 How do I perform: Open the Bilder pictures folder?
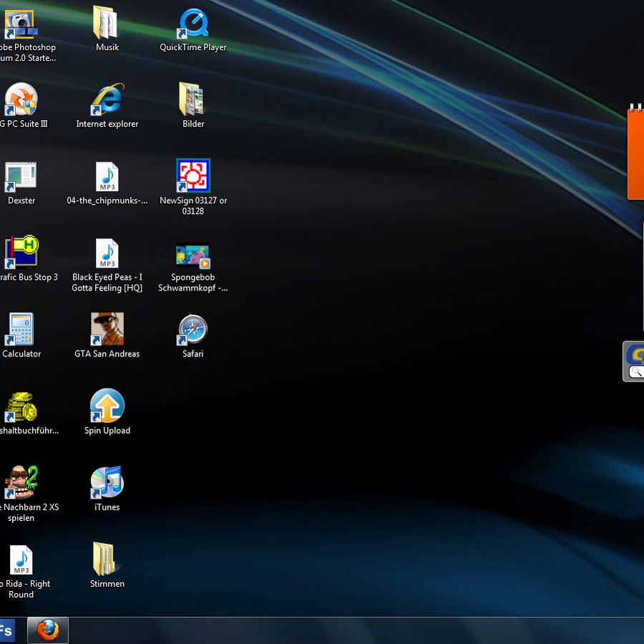pyautogui.click(x=192, y=99)
